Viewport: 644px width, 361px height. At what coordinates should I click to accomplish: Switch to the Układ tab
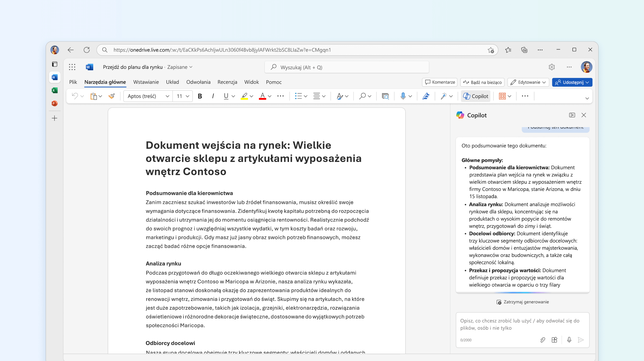tap(172, 82)
